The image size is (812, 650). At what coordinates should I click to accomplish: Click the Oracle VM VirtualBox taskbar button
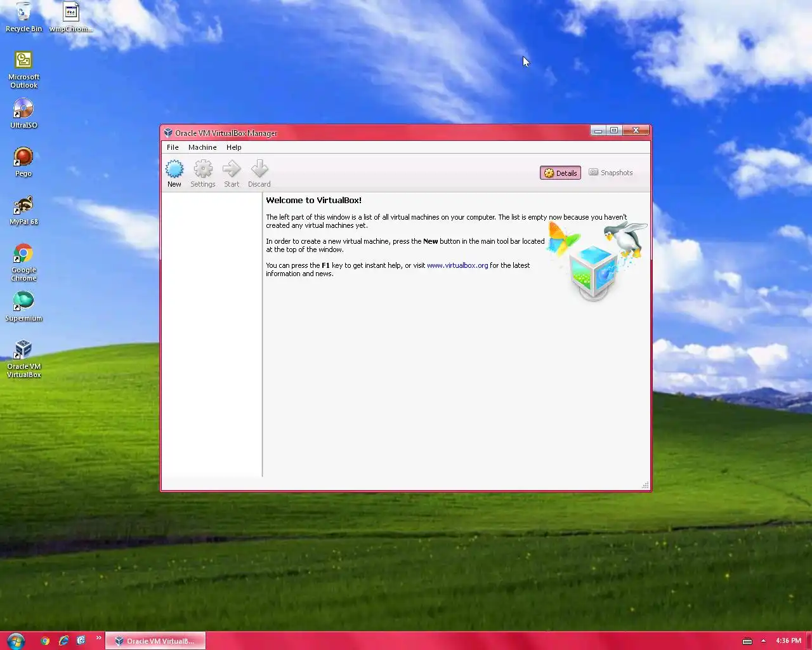point(155,641)
